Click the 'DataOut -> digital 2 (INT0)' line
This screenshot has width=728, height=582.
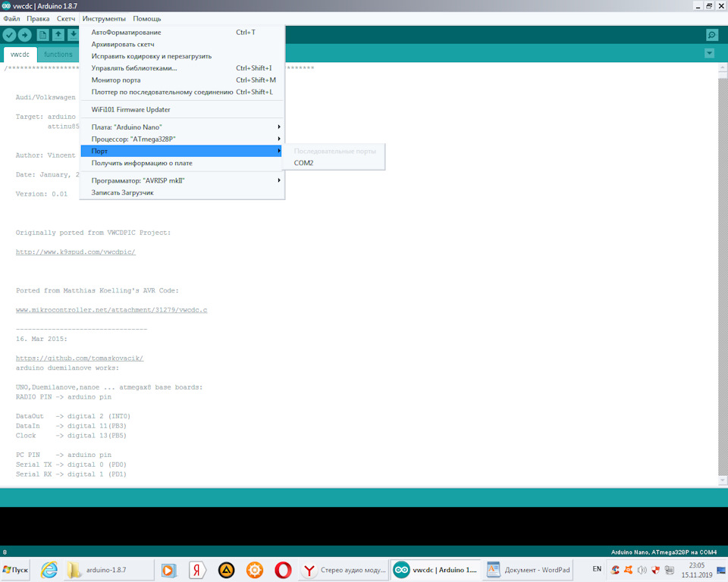[73, 416]
